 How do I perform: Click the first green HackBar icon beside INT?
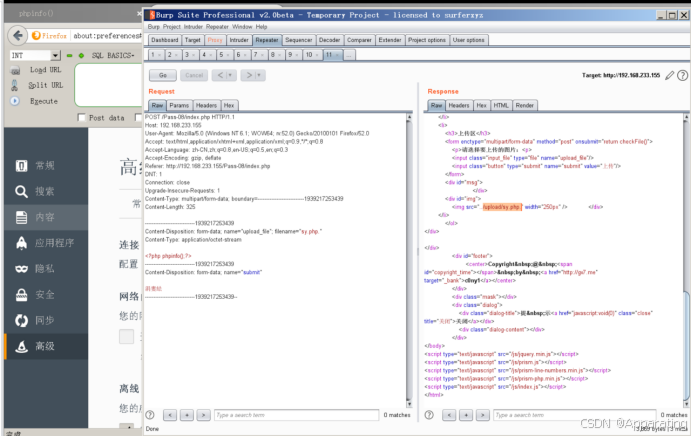[69, 56]
